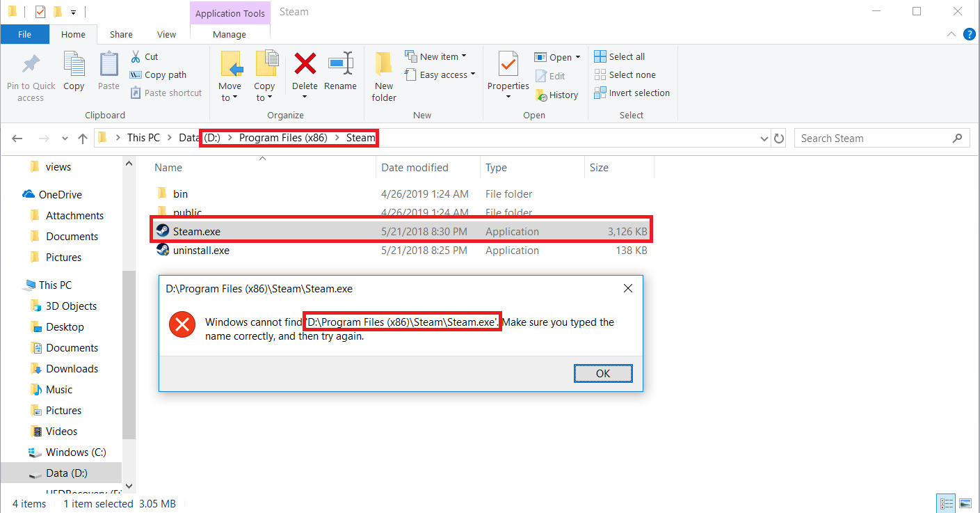This screenshot has height=513, width=980.
Task: Click the bin folder icon
Action: click(163, 194)
